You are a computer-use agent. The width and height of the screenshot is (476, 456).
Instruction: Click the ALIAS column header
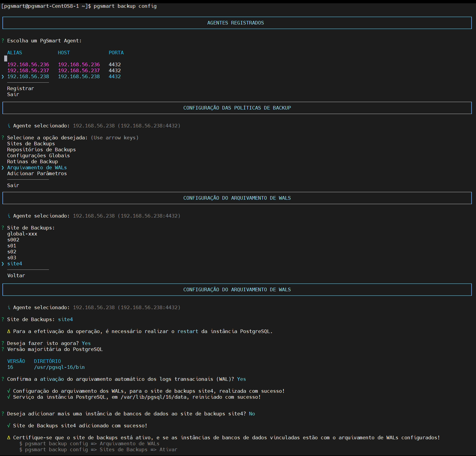click(15, 53)
